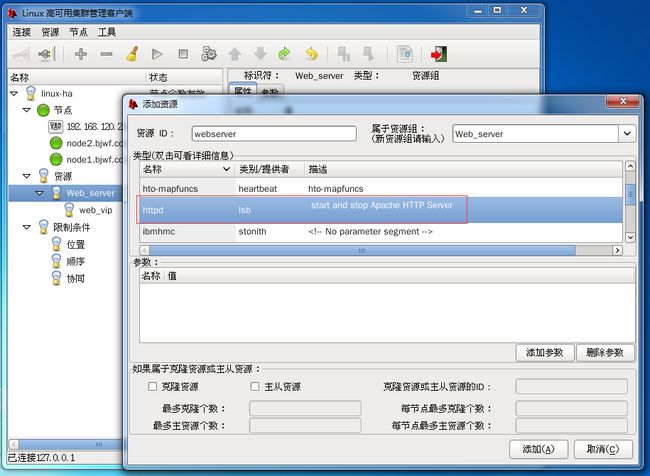
Task: Click the minus remove-item toolbar icon
Action: click(x=107, y=54)
